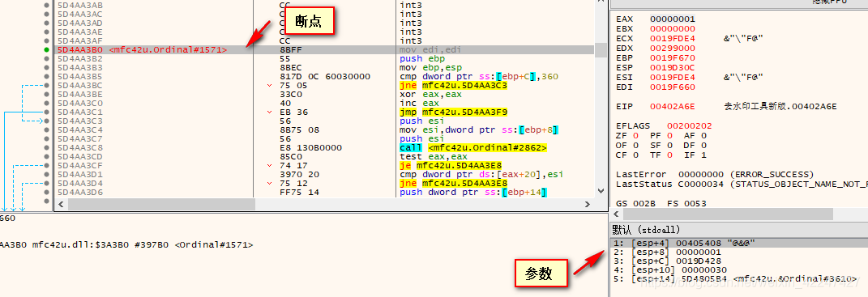
Task: Toggle breakpoint dot for 5D4AA3C1
Action: (x=46, y=112)
